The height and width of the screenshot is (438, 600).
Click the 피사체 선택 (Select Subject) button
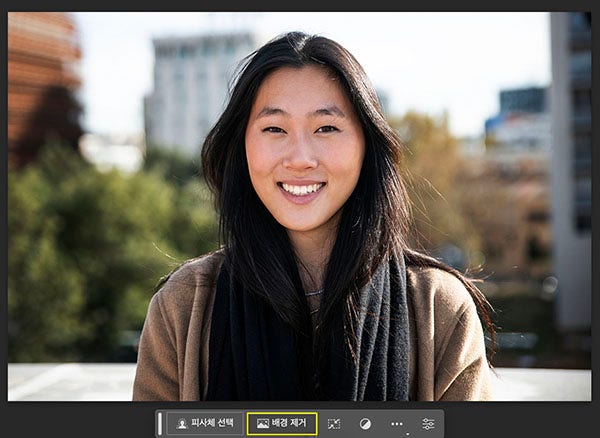(x=205, y=423)
